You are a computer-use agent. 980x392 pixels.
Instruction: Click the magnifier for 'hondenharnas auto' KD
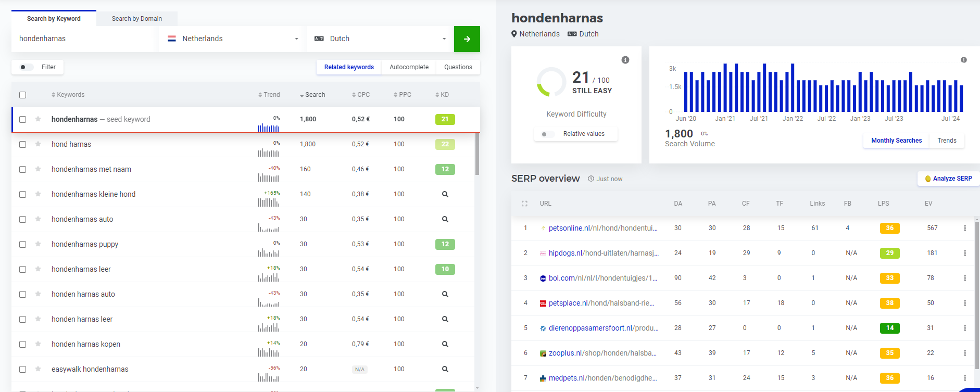(x=445, y=219)
